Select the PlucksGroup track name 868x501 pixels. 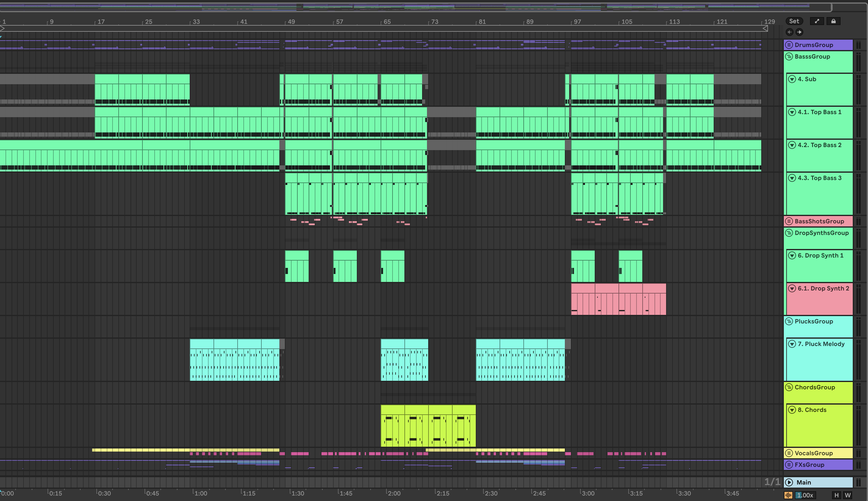pos(814,321)
